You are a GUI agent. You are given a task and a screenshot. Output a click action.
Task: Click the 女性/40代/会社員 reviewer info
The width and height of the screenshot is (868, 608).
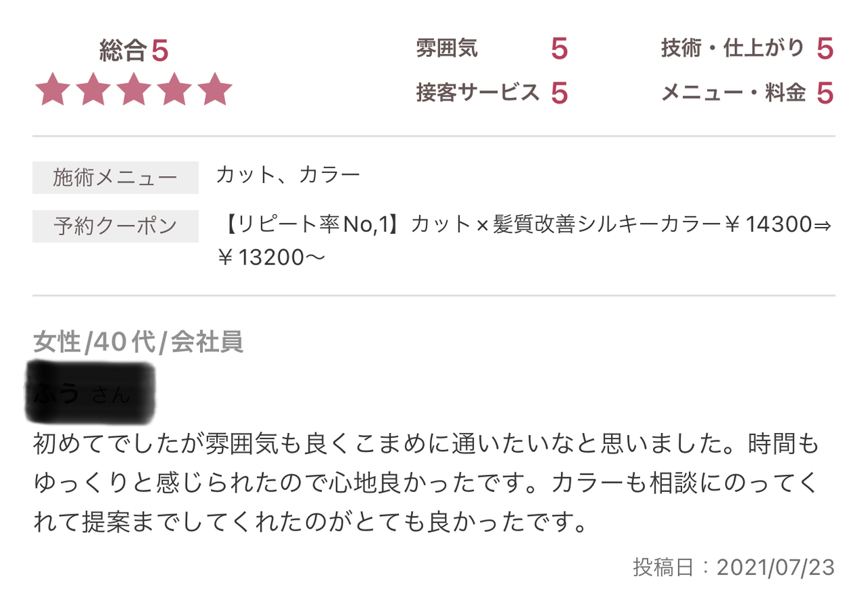click(138, 343)
